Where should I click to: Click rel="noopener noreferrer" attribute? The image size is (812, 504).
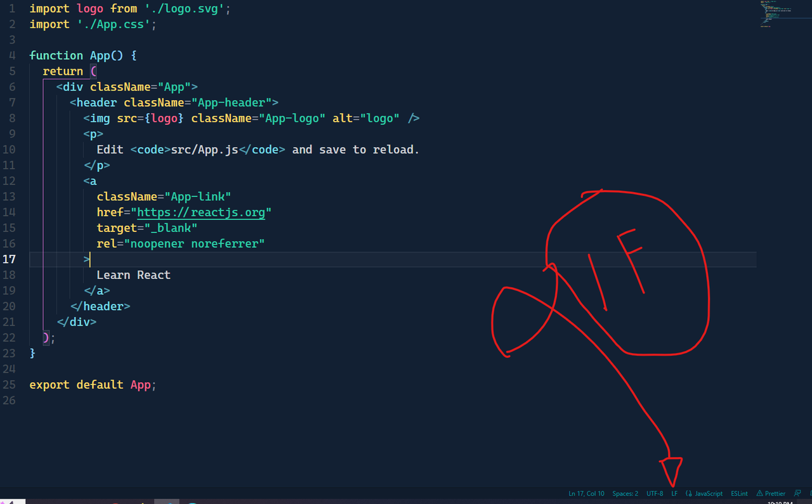click(181, 243)
